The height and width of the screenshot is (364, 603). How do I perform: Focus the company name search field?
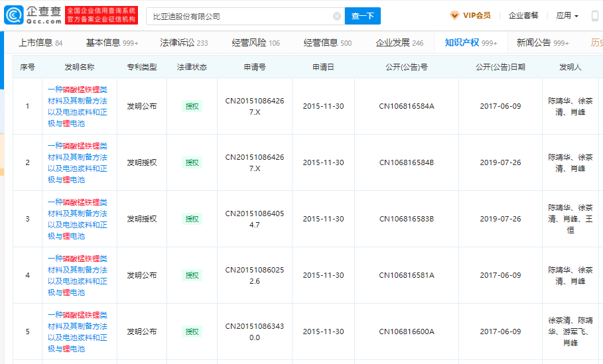239,17
